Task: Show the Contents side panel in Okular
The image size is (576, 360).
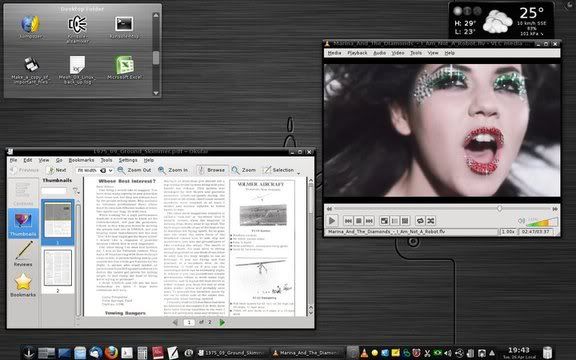Action: (x=23, y=193)
